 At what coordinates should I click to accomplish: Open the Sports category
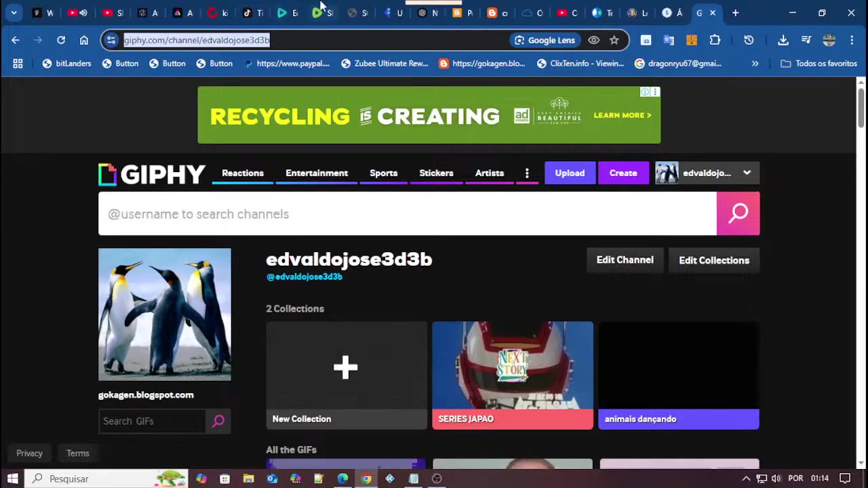click(x=384, y=173)
